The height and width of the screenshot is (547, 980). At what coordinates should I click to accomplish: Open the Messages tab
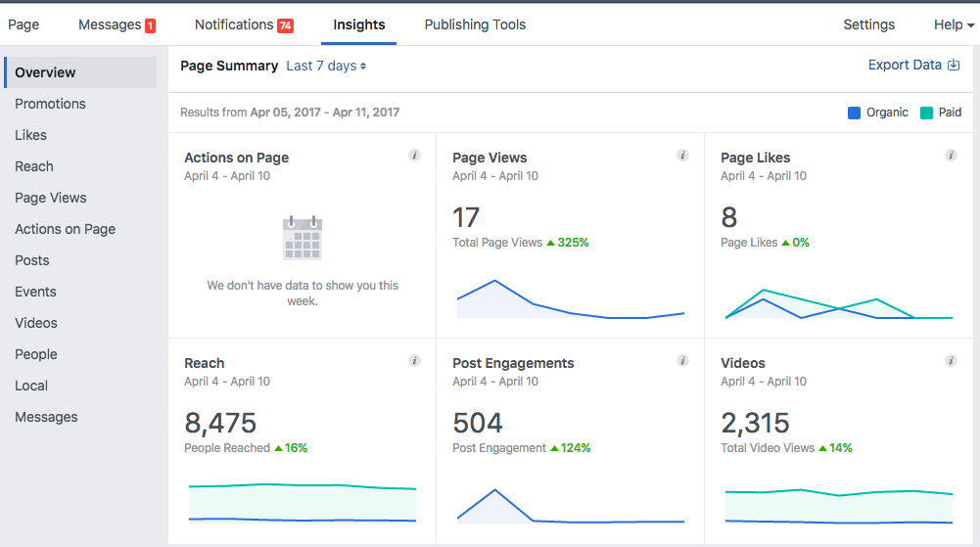[x=117, y=24]
